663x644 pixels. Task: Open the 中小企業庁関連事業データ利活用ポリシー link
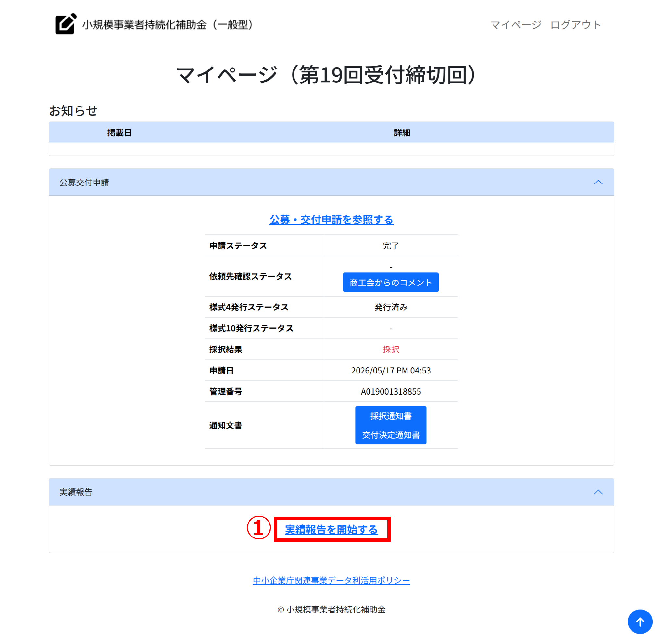(x=331, y=580)
